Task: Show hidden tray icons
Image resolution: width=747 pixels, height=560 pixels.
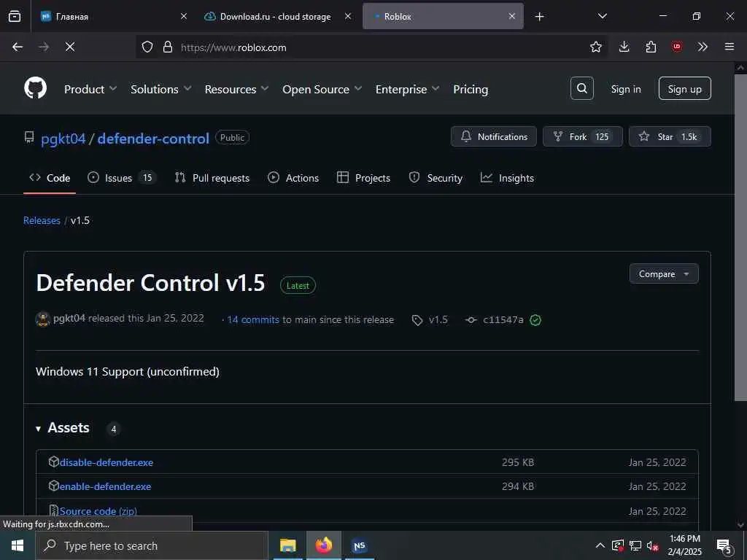Action: pos(600,545)
